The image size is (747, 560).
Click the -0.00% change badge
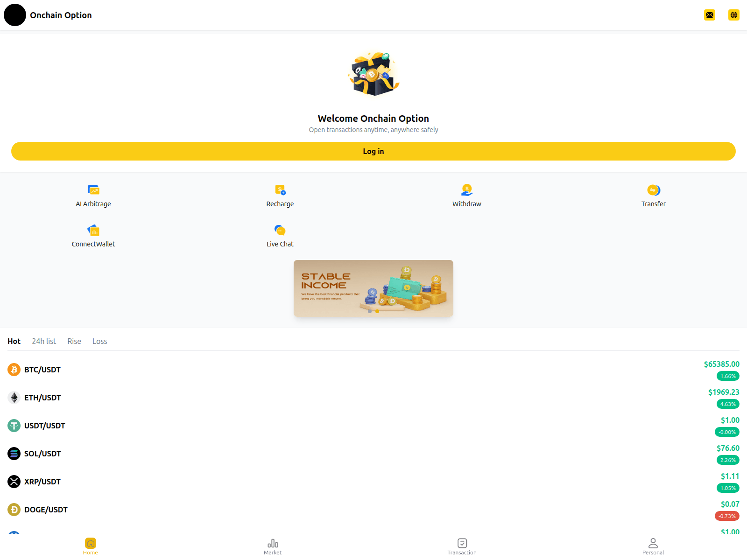pos(727,432)
